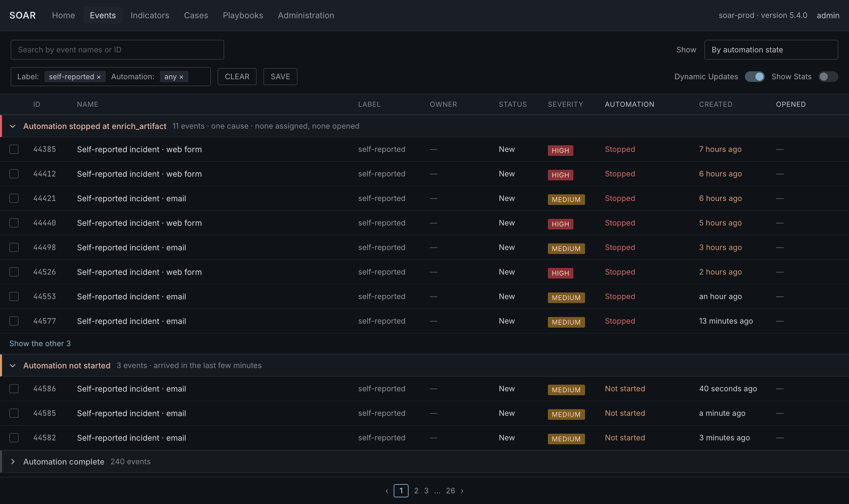849x504 pixels.
Task: Select checkbox for event 44585
Action: [14, 413]
